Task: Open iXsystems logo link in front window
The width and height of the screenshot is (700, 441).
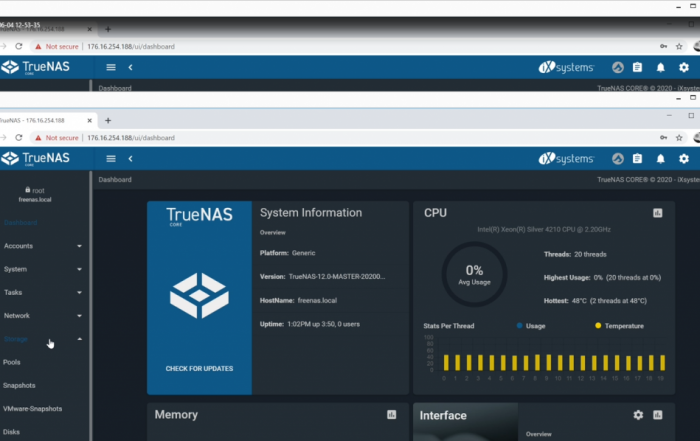Action: tap(566, 158)
